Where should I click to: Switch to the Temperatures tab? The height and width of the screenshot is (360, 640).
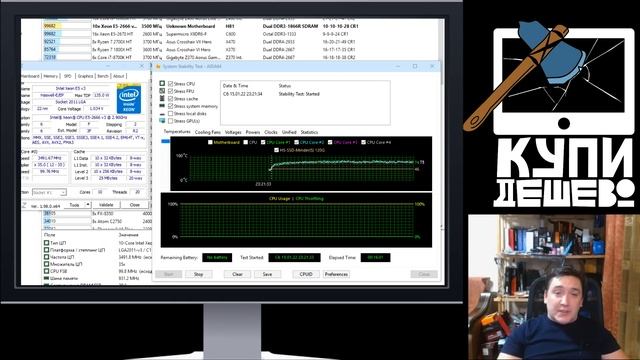pos(177,132)
